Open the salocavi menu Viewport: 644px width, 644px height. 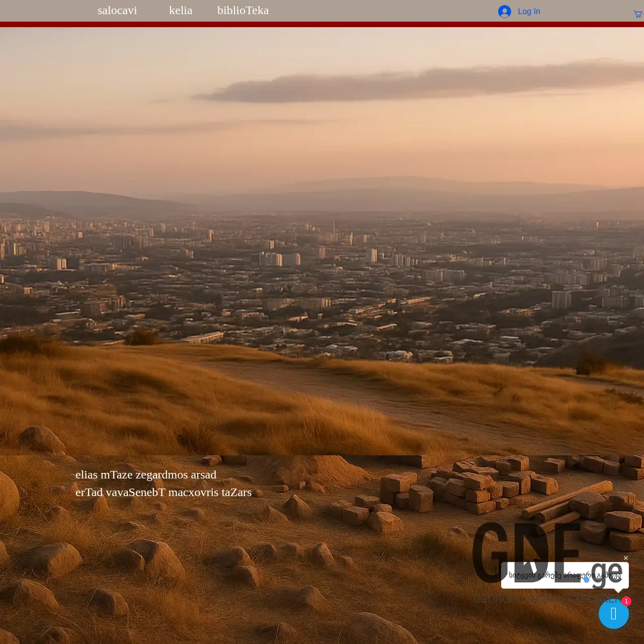[x=117, y=10]
